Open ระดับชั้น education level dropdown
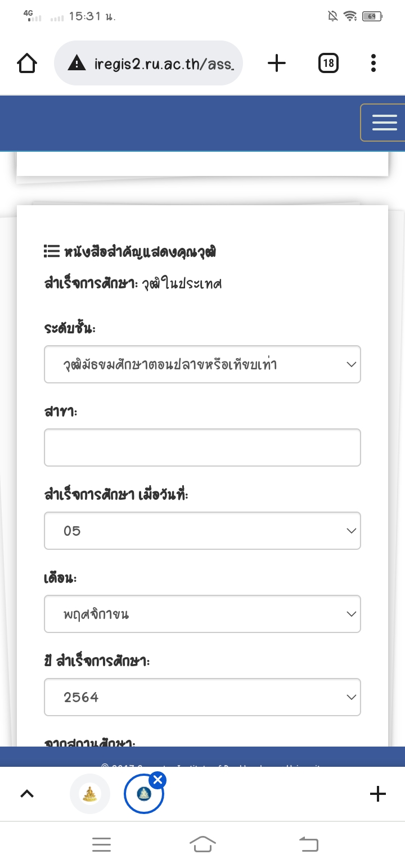This screenshot has height=868, width=405. (202, 364)
